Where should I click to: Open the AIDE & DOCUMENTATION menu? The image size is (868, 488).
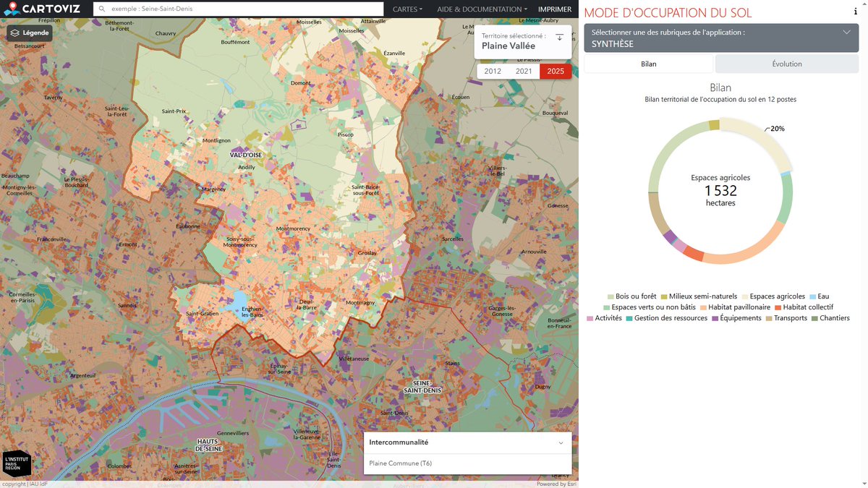tap(482, 9)
